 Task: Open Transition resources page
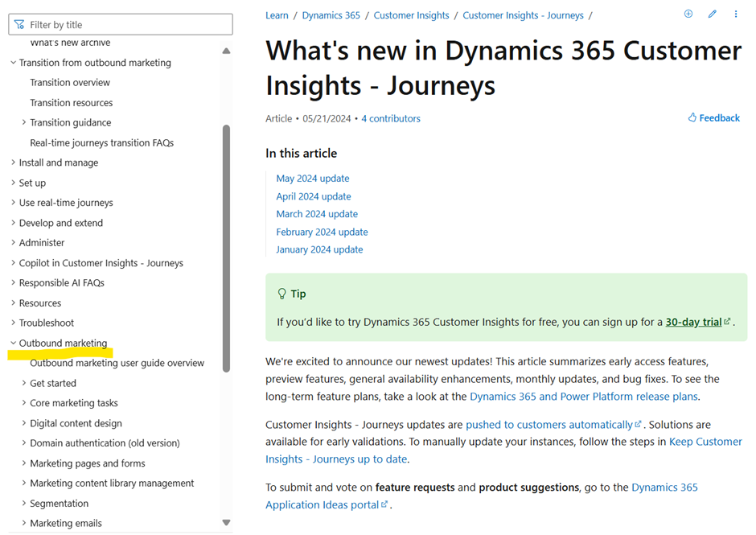[x=72, y=103]
